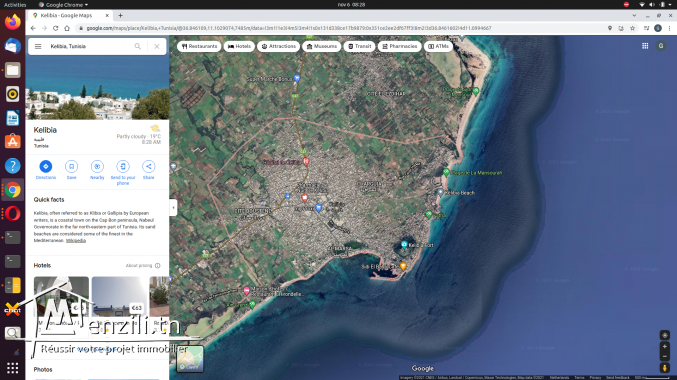Open the location permission icon in address bar
The image size is (677, 380).
(x=610, y=28)
